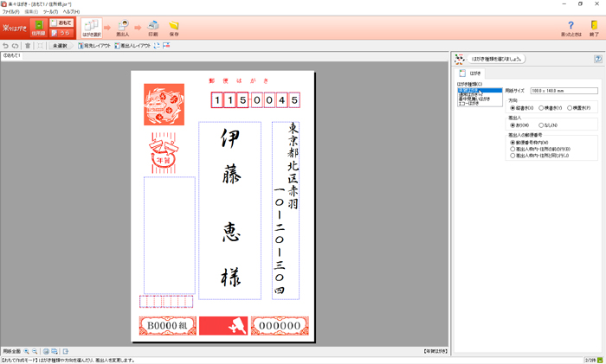Viewport: 606px width, 364px height.
Task: Select なし for sender option
Action: point(542,125)
